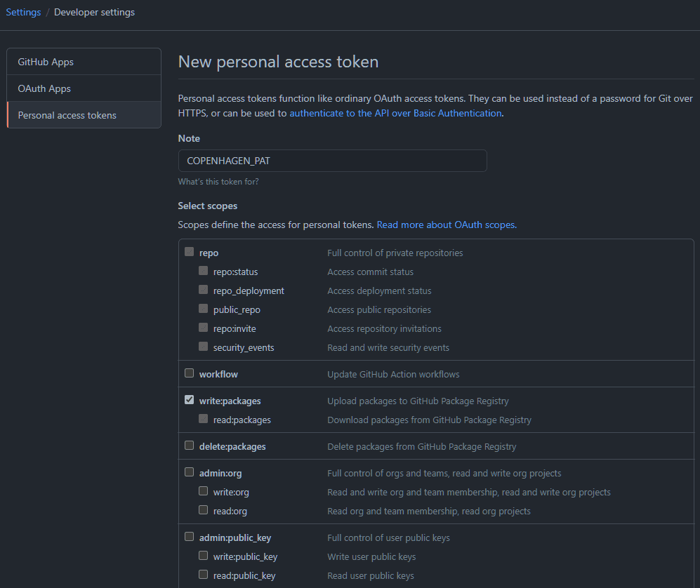Enable the read:public_key checkbox
This screenshot has height=588, width=700.
203,575
